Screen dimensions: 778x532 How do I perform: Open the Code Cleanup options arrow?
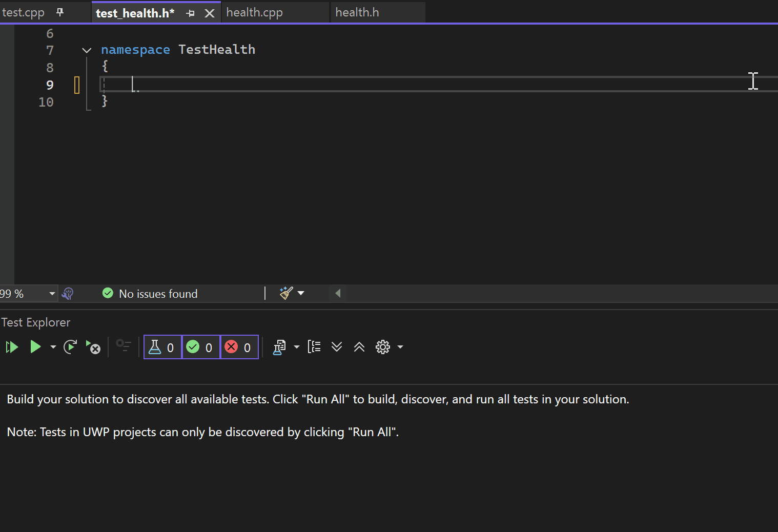pyautogui.click(x=301, y=293)
